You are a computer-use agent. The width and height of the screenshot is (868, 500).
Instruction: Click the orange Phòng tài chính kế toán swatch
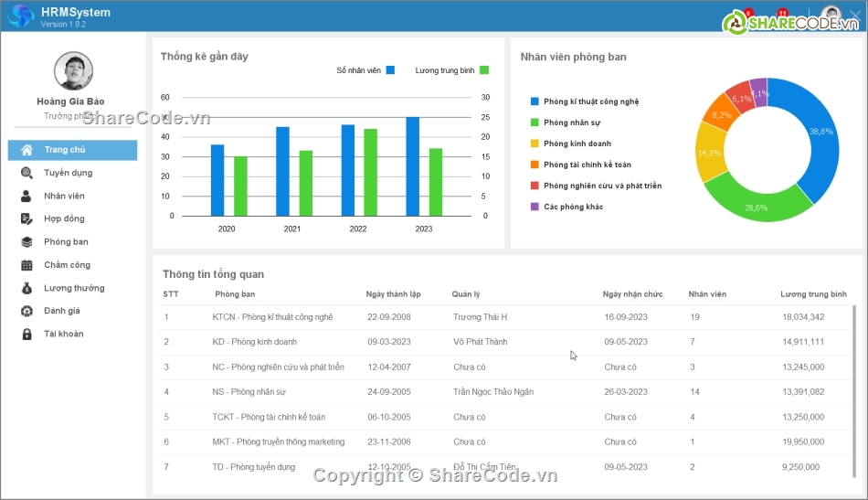coord(535,165)
